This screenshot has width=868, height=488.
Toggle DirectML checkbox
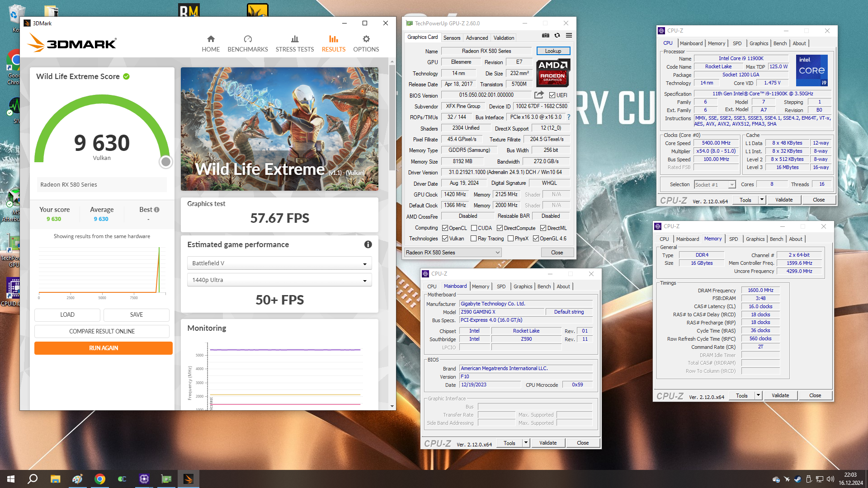point(543,228)
